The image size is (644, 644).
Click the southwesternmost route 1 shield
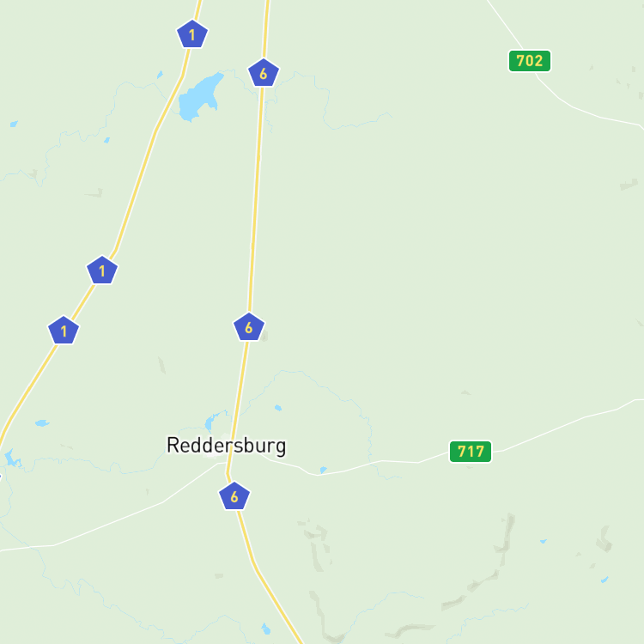(64, 331)
